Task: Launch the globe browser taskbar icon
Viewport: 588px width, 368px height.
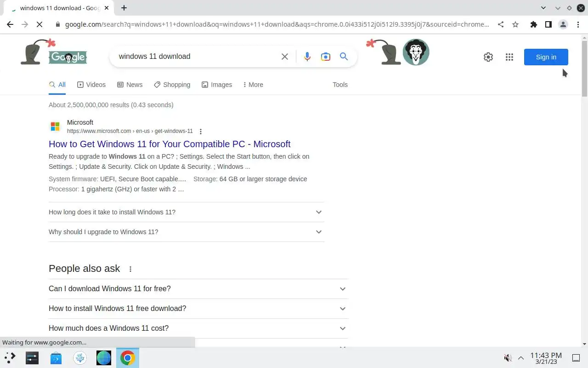Action: [104, 357]
